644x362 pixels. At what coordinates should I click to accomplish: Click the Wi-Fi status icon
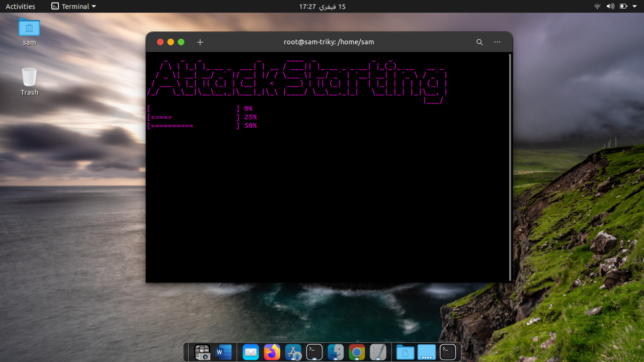[x=597, y=7]
